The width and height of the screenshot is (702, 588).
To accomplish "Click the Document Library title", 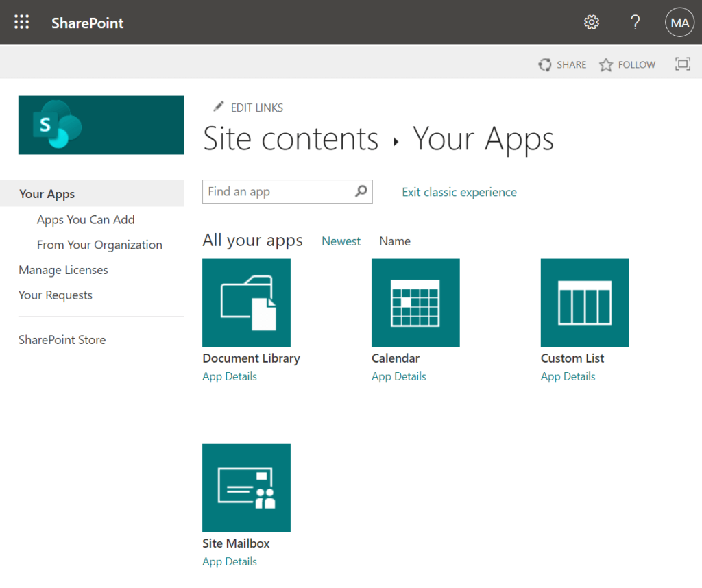I will coord(251,358).
